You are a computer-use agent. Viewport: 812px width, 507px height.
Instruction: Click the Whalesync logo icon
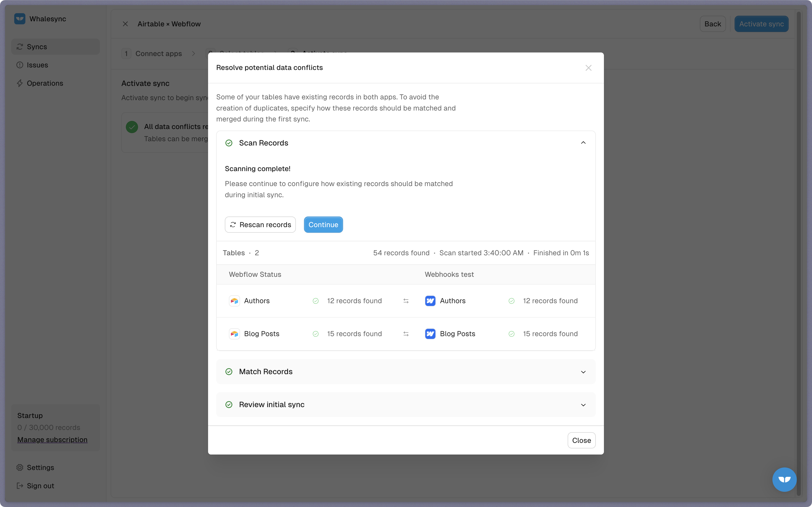(x=20, y=19)
